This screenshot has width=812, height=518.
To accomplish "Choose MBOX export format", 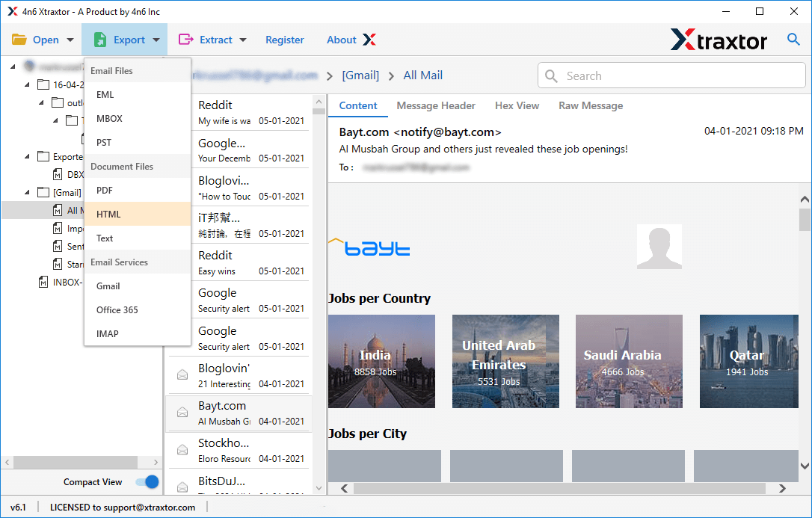I will [138, 119].
